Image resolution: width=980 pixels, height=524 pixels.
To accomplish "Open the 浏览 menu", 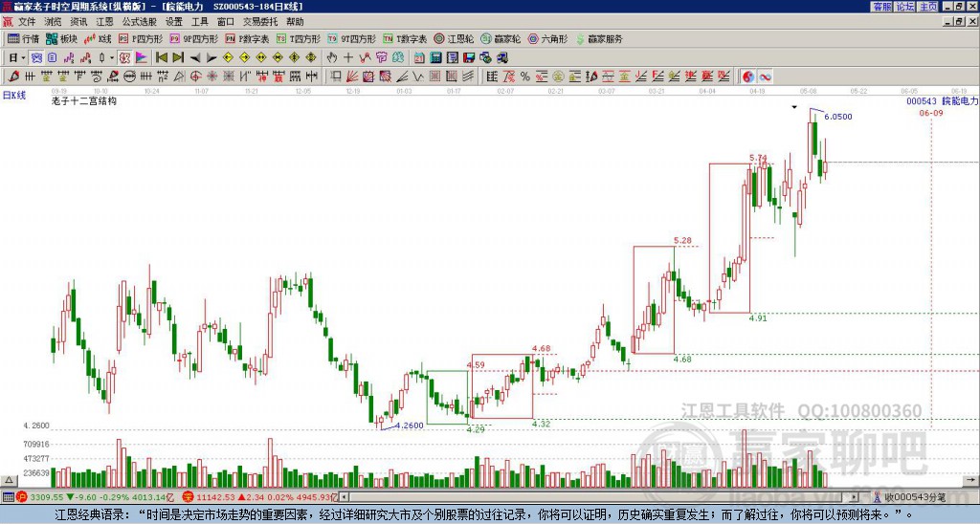I will click(54, 22).
